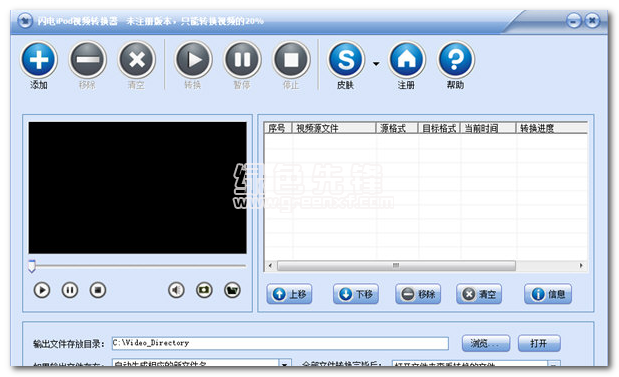Stop the preview using small stop button
Image resolution: width=619 pixels, height=377 pixels.
coord(98,290)
